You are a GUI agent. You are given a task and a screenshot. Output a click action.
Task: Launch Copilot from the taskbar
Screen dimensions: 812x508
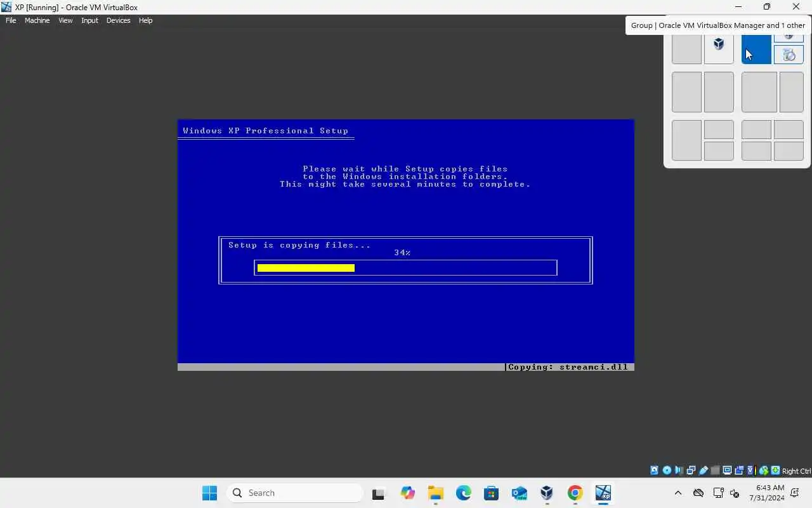[x=407, y=493]
